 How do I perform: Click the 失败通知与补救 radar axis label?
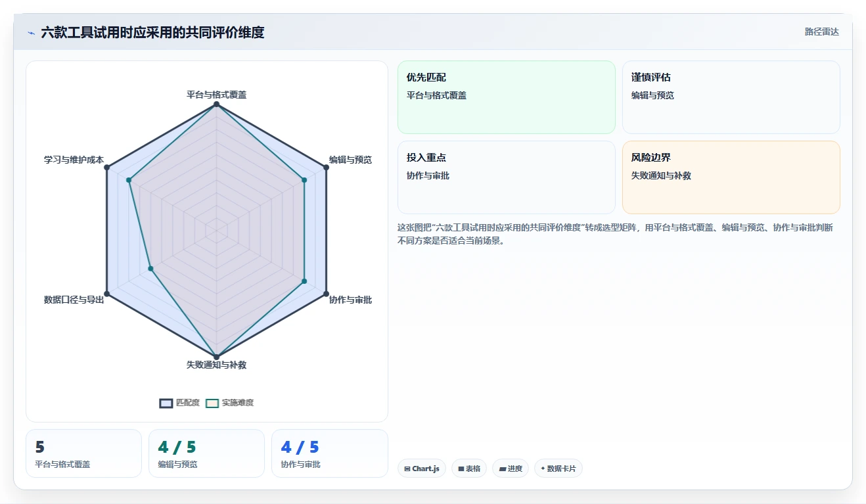pyautogui.click(x=216, y=365)
